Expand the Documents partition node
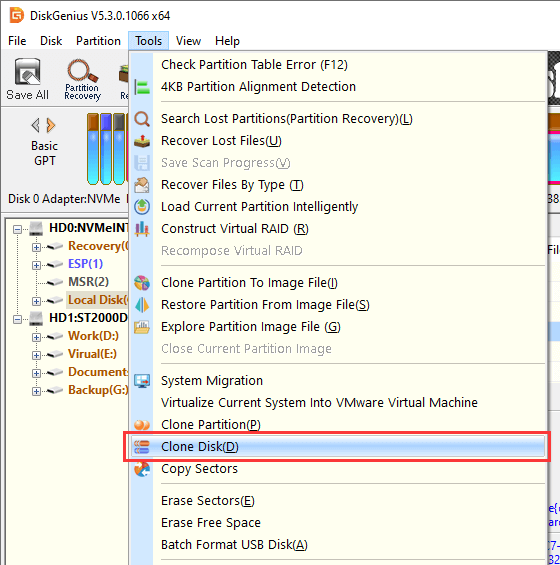Viewport: 560px width, 565px height. coord(36,373)
